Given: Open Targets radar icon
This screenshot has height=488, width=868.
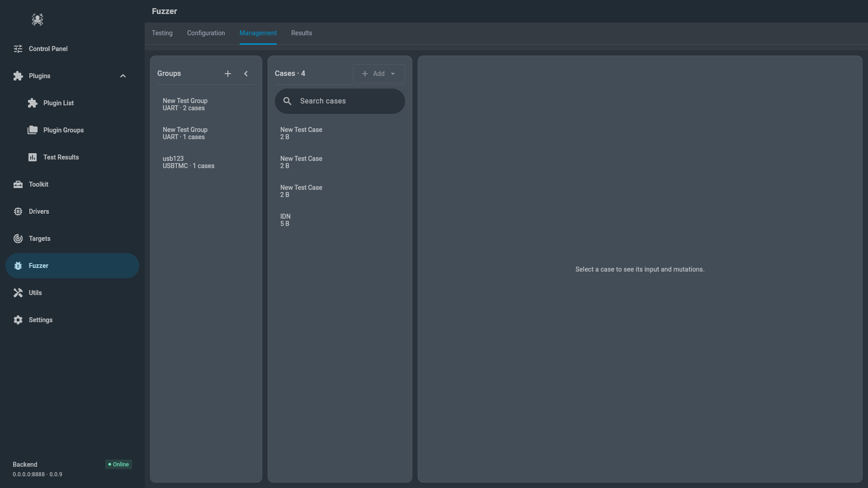Looking at the screenshot, I should (18, 239).
